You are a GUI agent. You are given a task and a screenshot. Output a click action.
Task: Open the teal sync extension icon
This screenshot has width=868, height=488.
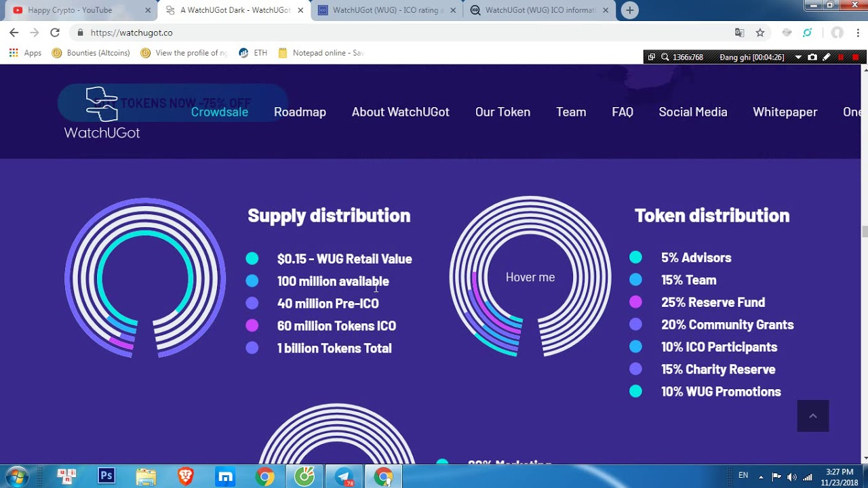tap(807, 33)
